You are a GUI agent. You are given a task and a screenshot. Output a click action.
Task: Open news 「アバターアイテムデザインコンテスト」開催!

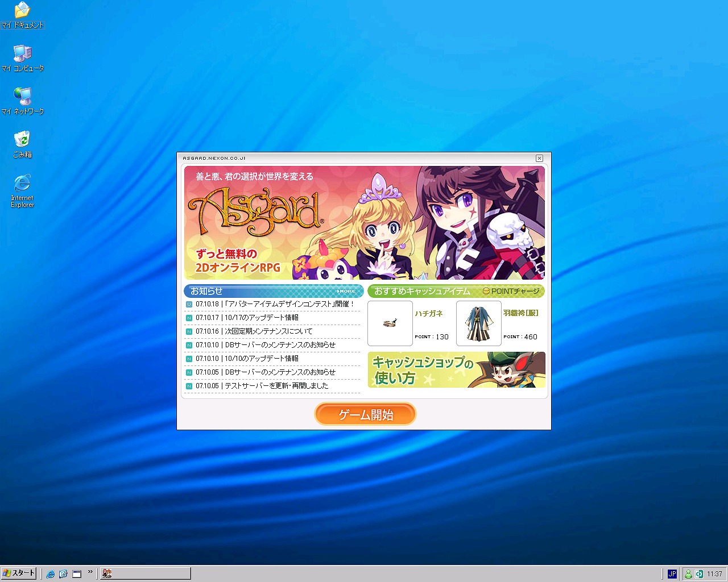click(289, 304)
